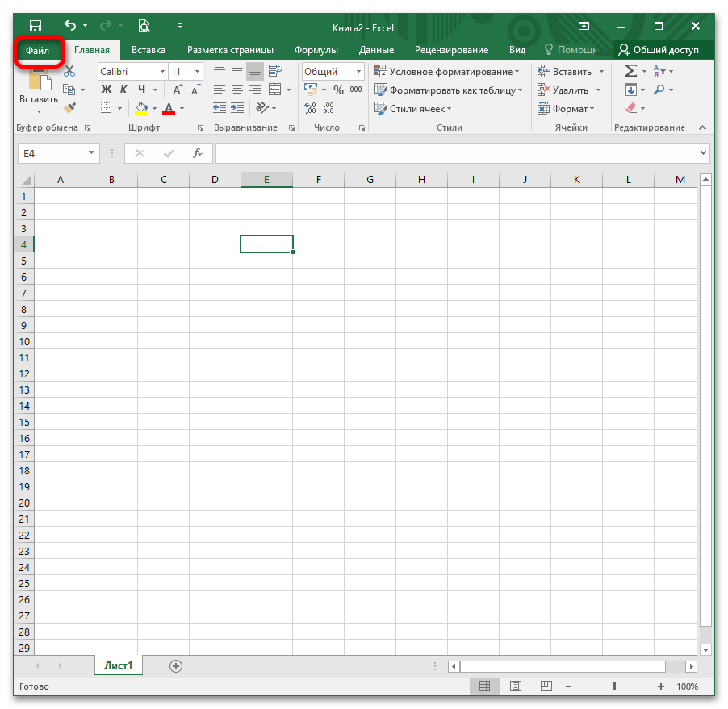The height and width of the screenshot is (709, 728).
Task: Click the zoom slider handle
Action: click(613, 686)
